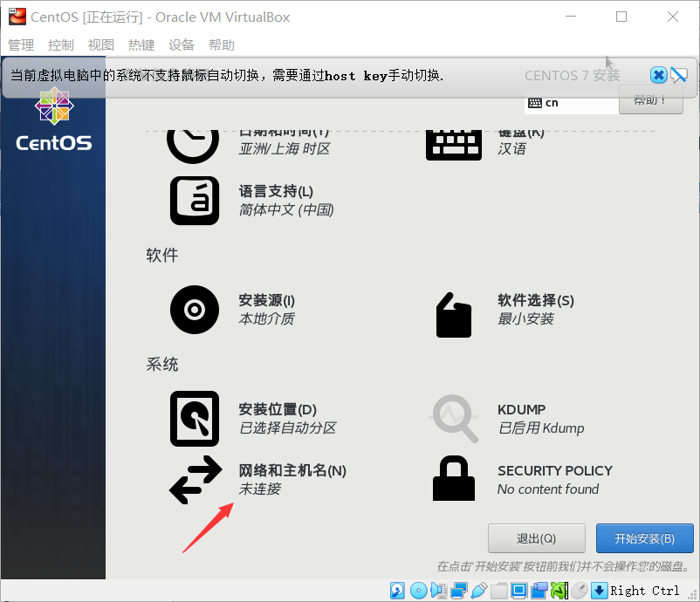Open 软件选择(S) settings
700x602 pixels.
[536, 300]
